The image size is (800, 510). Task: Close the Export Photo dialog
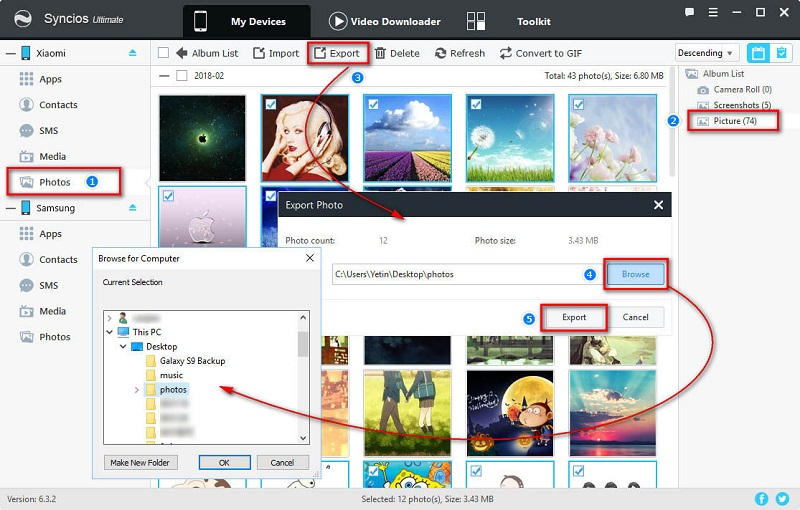[x=659, y=205]
